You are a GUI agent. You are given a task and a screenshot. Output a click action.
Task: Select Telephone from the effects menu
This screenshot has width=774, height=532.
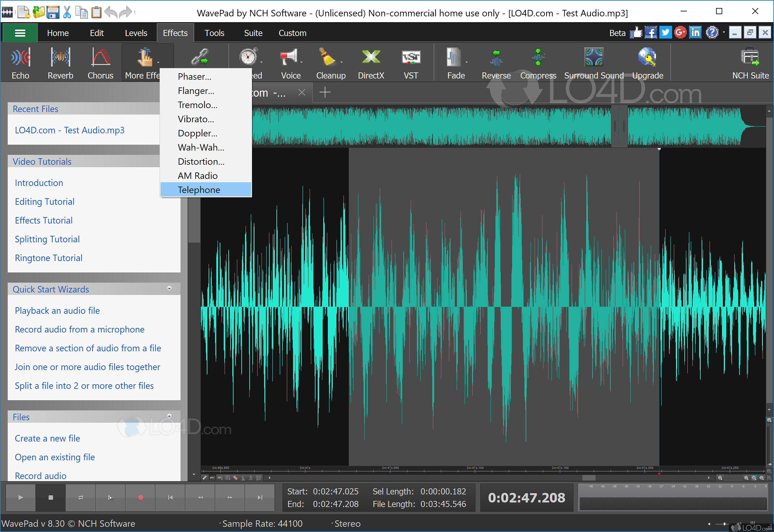pos(199,189)
